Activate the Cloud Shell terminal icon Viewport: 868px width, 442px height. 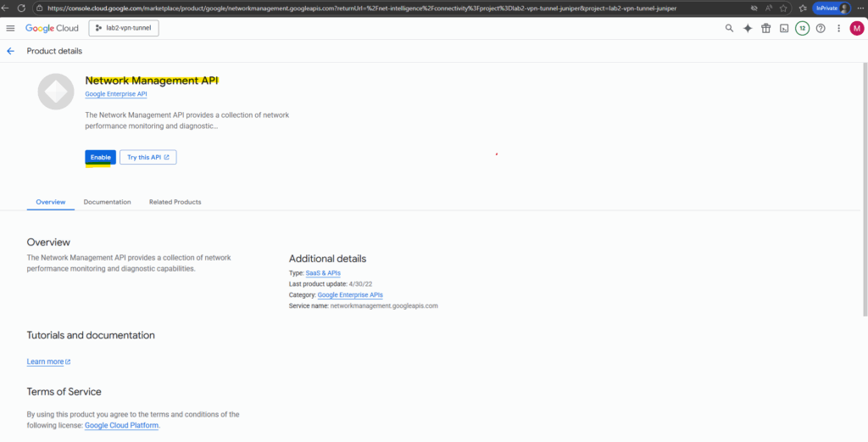pyautogui.click(x=784, y=28)
